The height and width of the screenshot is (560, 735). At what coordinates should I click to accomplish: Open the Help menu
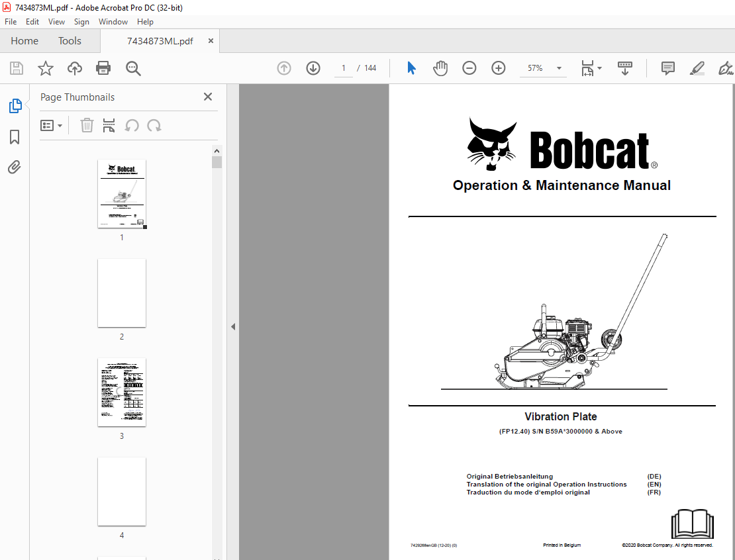(x=145, y=22)
